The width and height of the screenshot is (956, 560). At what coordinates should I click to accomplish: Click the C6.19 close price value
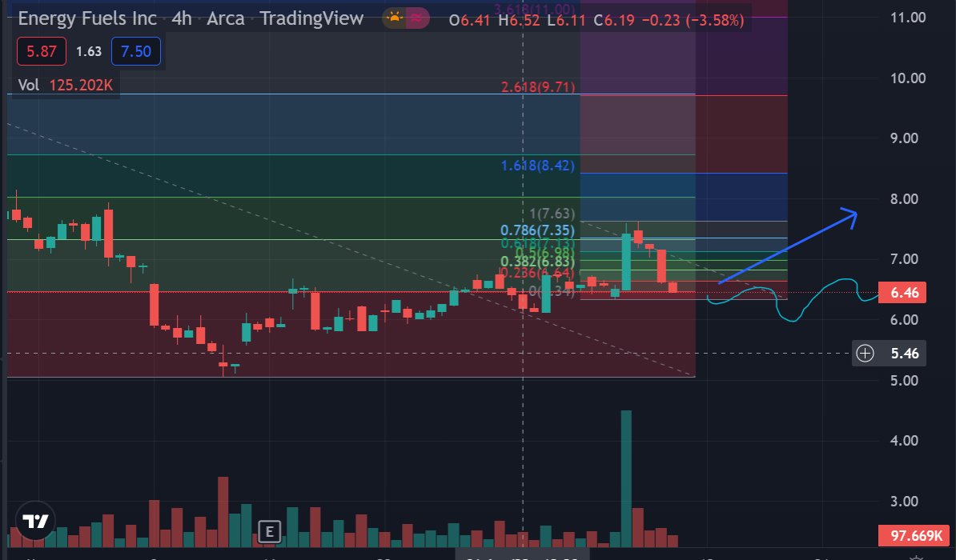coord(615,20)
